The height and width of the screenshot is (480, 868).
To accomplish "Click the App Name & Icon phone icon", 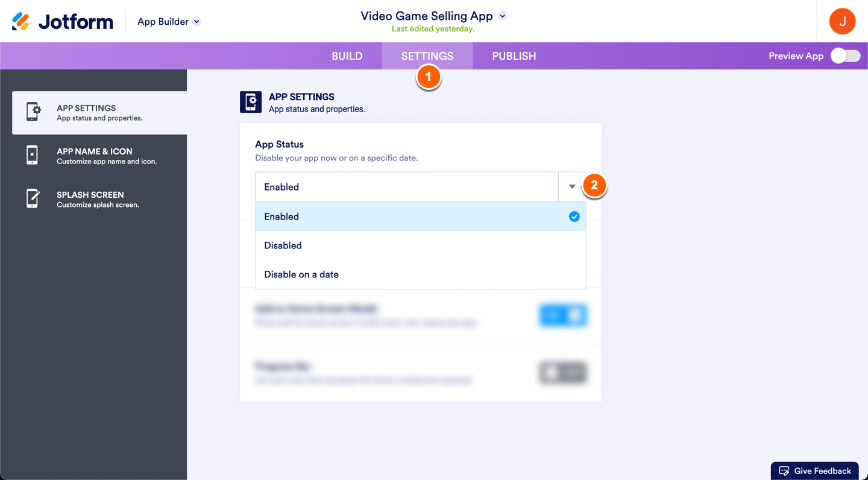I will click(x=33, y=156).
